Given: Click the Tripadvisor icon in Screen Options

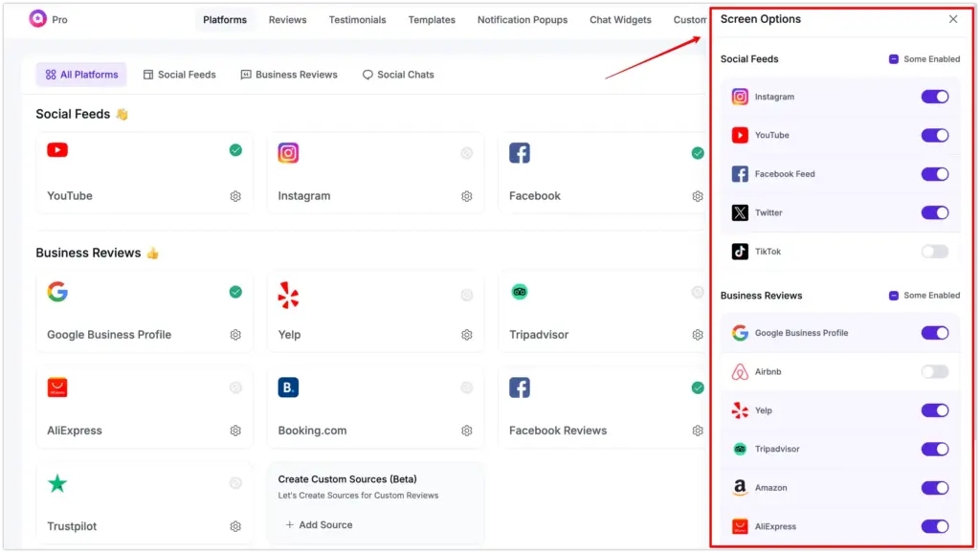Looking at the screenshot, I should click(x=740, y=449).
